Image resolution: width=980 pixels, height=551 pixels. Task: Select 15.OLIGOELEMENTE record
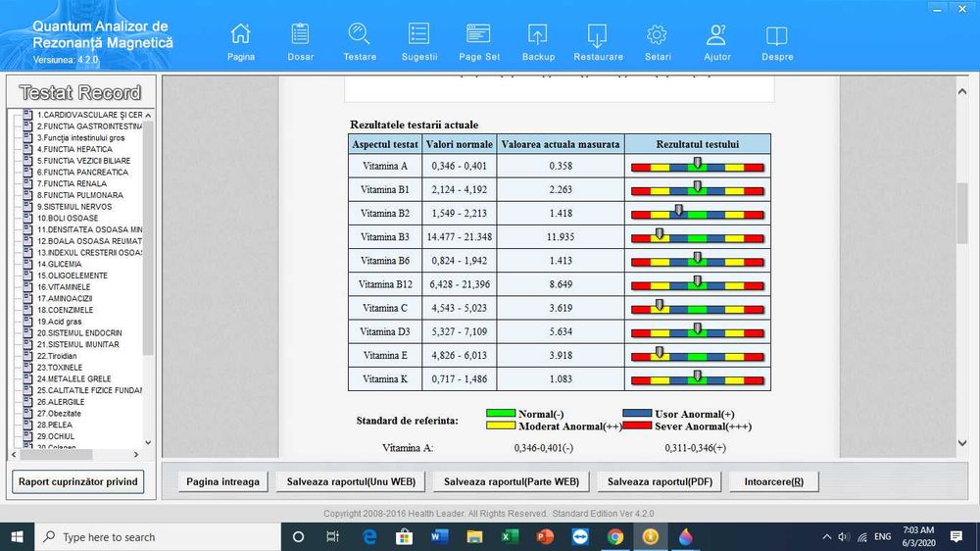coord(72,275)
